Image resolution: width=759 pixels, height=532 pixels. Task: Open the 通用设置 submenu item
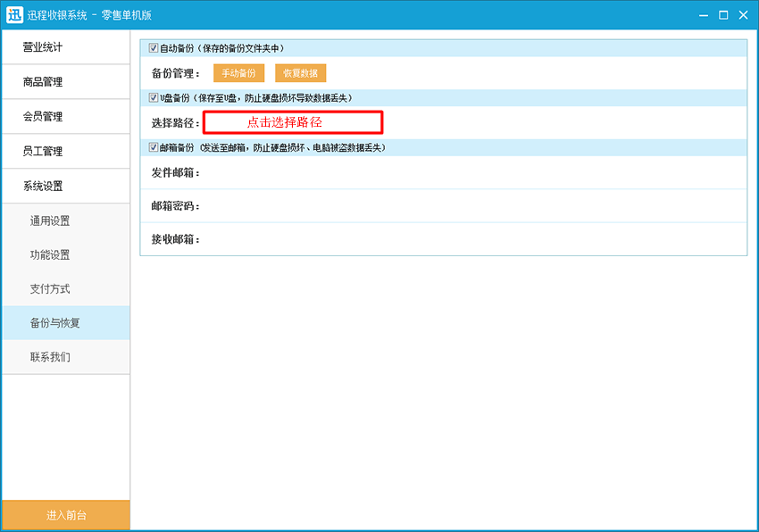point(65,220)
